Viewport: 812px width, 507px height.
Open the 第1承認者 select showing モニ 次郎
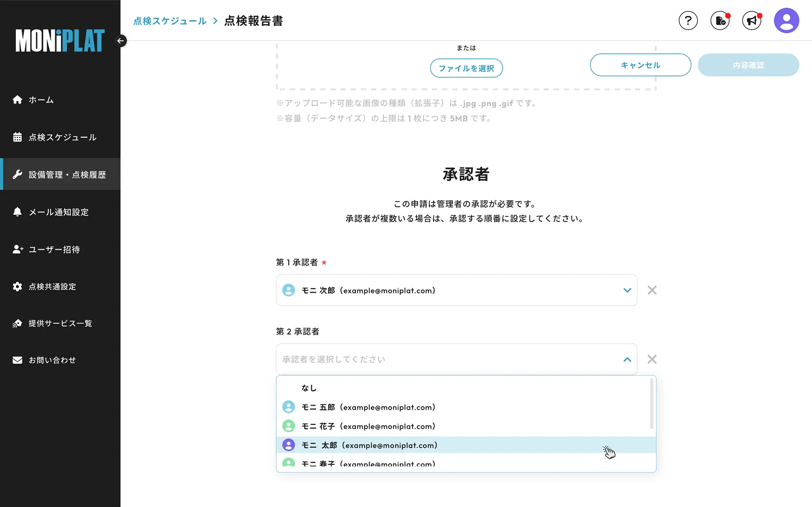(456, 290)
